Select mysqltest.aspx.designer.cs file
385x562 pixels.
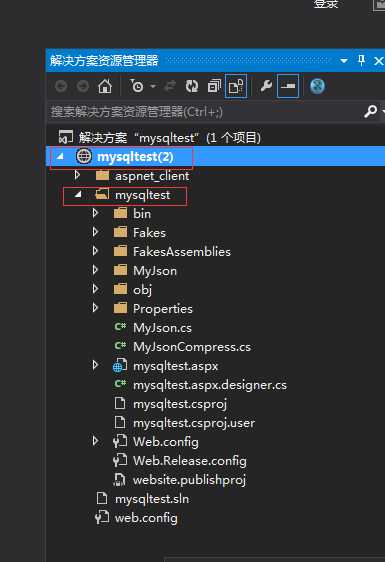[210, 385]
